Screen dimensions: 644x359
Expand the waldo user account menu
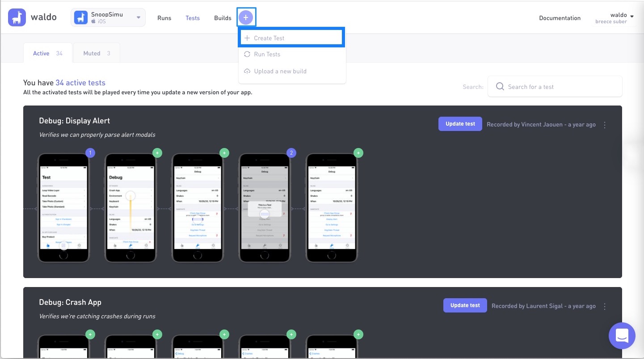pos(614,18)
